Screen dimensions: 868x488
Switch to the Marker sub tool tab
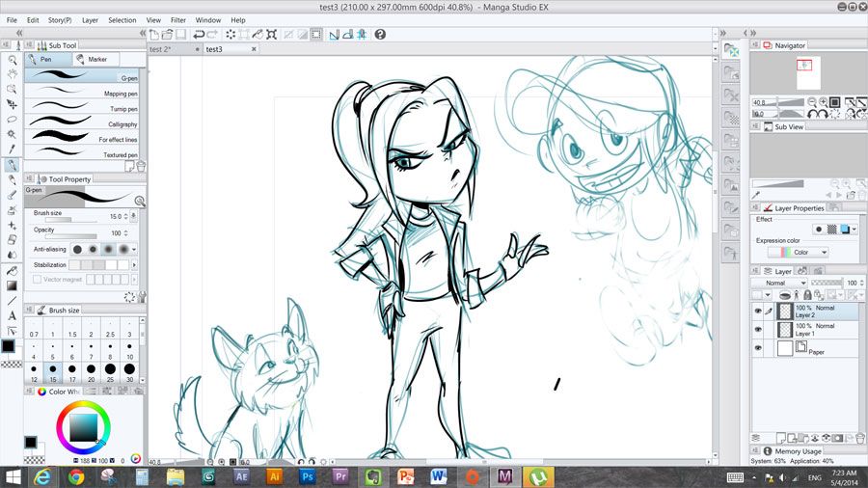coord(97,59)
